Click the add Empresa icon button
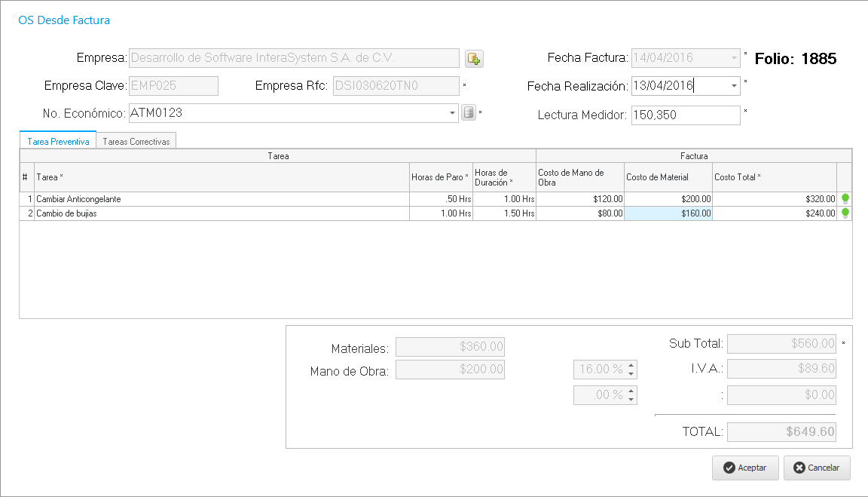The image size is (868, 497). [473, 59]
